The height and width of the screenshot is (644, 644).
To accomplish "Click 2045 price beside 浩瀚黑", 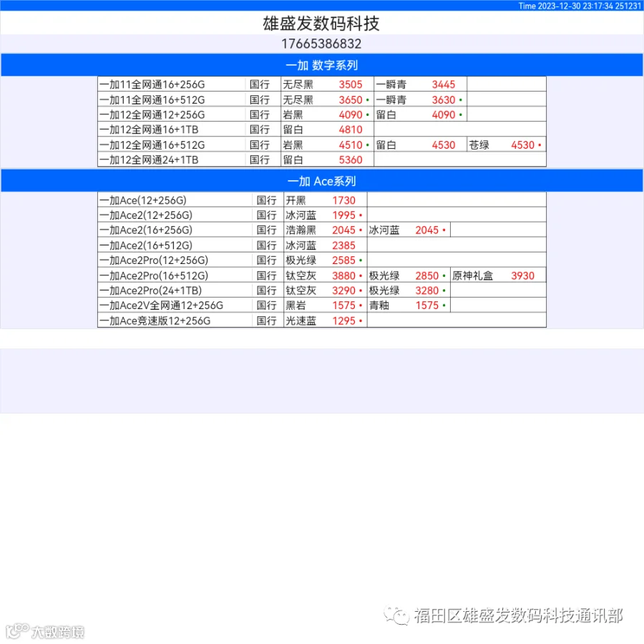I will click(x=343, y=230).
